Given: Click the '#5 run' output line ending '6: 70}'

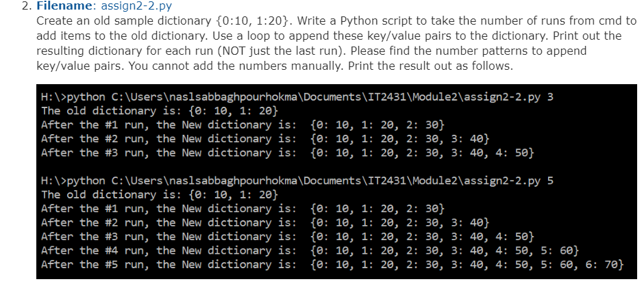Looking at the screenshot, I should coord(332,264).
